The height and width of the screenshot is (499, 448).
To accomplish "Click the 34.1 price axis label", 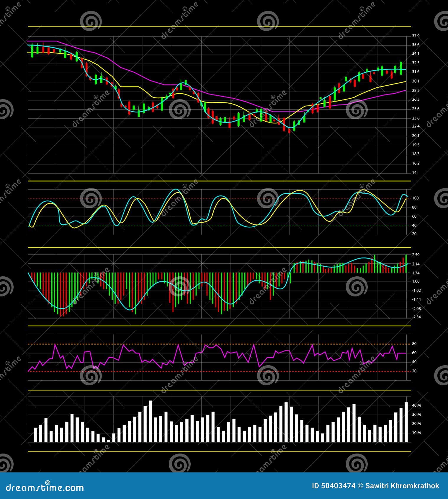I will (x=416, y=54).
